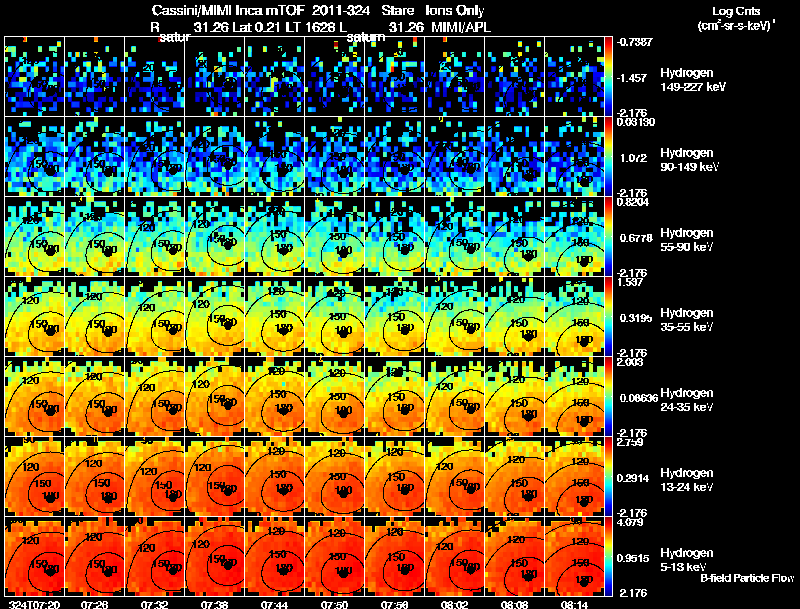Open the 90-149 keV panel at 07:38
This screenshot has height=609, width=800.
click(x=215, y=157)
